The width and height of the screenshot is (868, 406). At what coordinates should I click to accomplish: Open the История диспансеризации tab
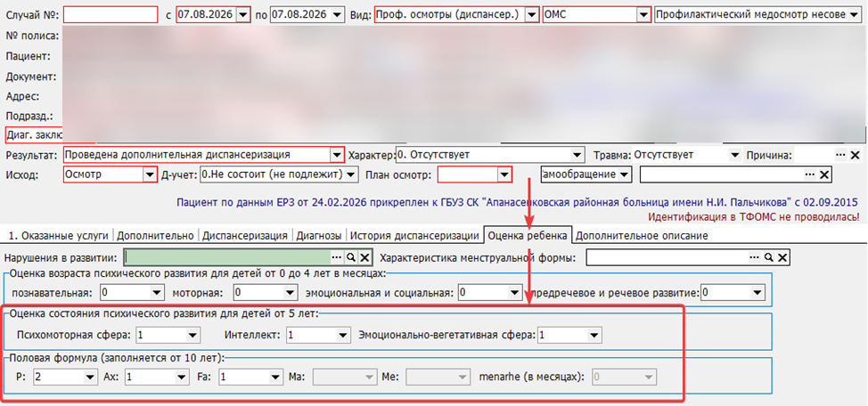pos(414,236)
